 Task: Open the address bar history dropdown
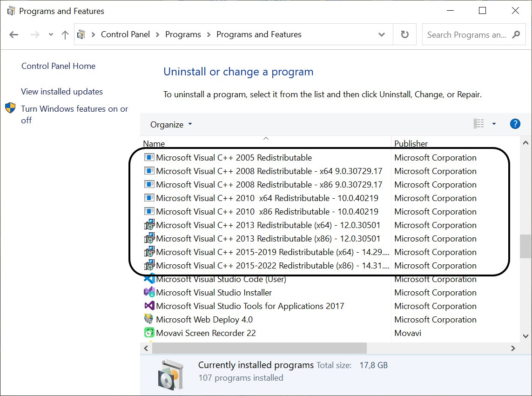tap(382, 35)
